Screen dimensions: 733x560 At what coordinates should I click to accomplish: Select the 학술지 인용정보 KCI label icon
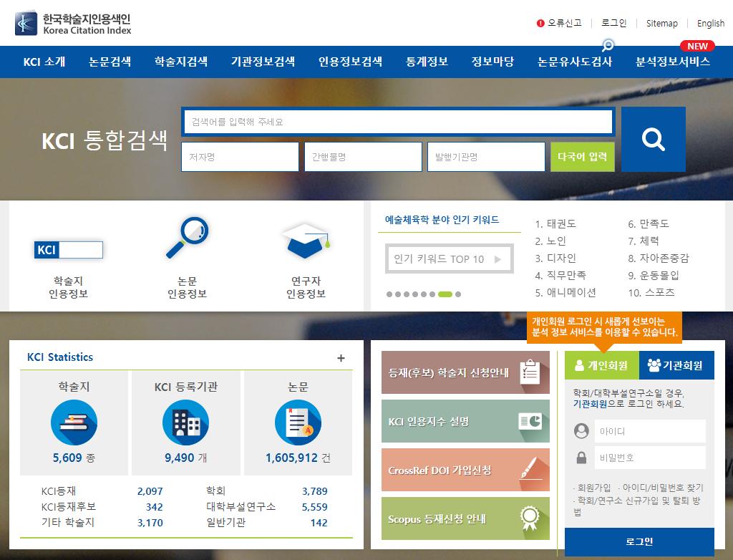[67, 249]
